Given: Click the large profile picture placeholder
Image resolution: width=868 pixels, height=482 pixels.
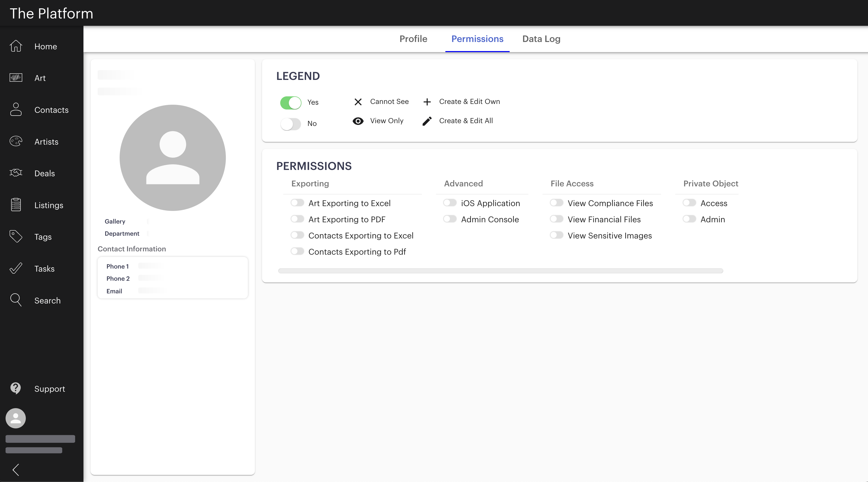Looking at the screenshot, I should click(172, 158).
